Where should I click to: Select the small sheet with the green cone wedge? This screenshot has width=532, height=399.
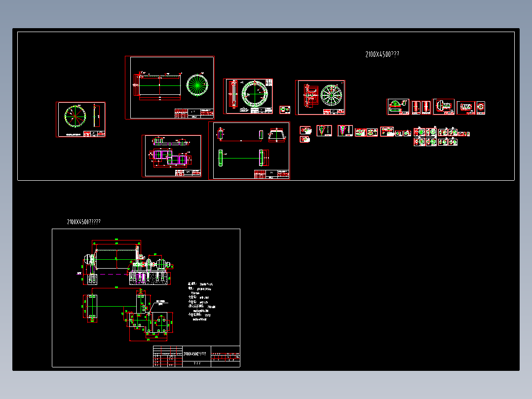[324, 131]
